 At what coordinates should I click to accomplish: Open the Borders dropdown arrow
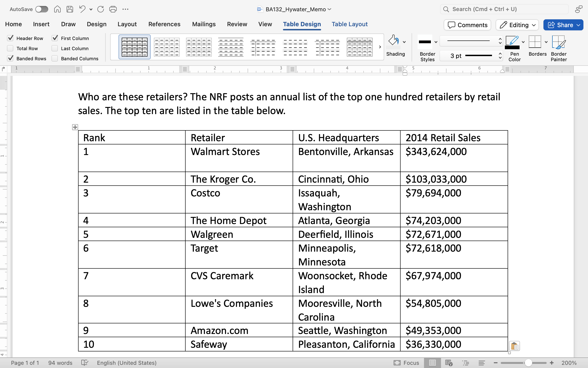point(546,42)
